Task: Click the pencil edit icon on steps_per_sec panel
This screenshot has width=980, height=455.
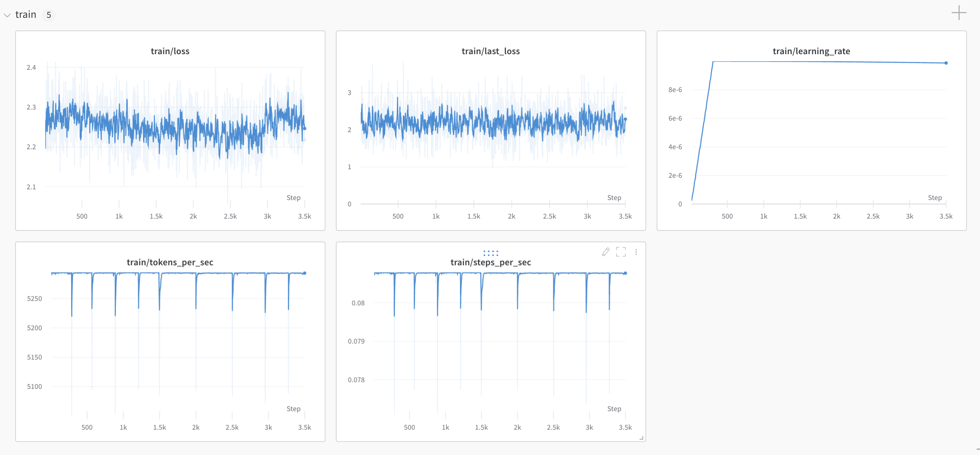Action: 606,252
